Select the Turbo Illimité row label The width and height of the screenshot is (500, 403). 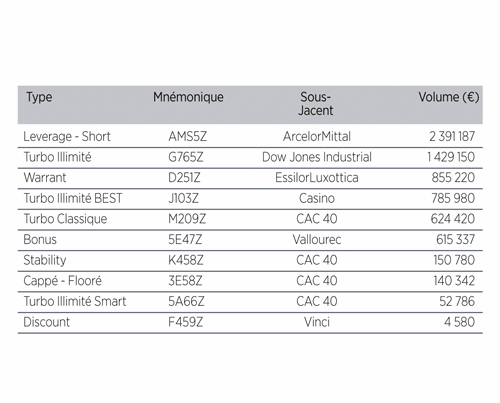[57, 157]
